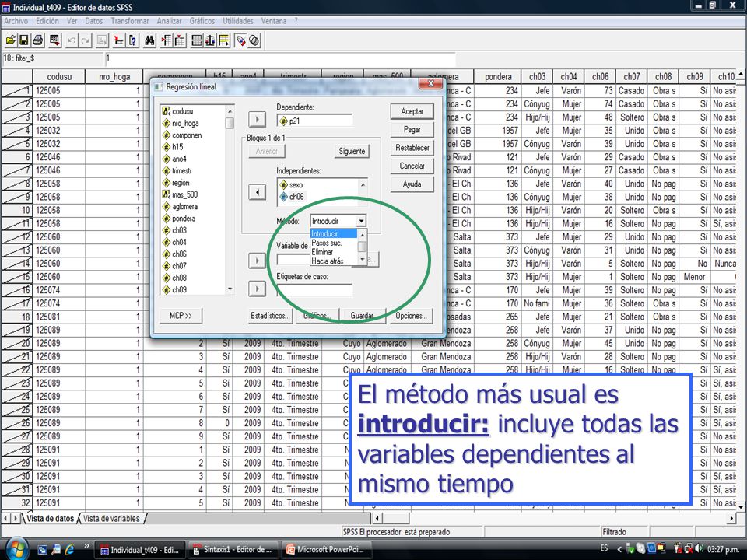Open the Utilidades menu
This screenshot has height=560, width=747.
[x=238, y=21]
